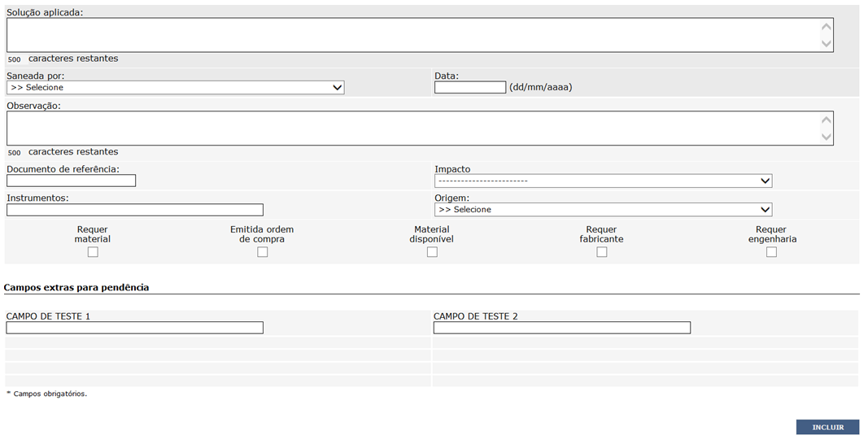Enable the Material disponível checkbox
This screenshot has width=868, height=444.
coord(432,252)
